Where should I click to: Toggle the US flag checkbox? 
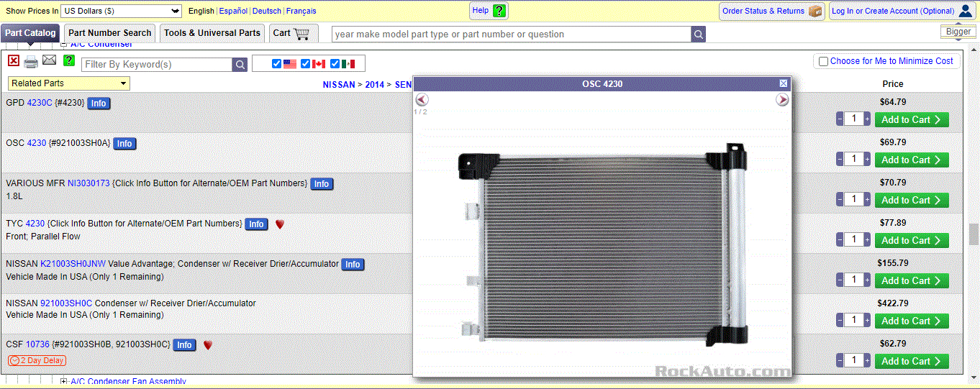277,64
